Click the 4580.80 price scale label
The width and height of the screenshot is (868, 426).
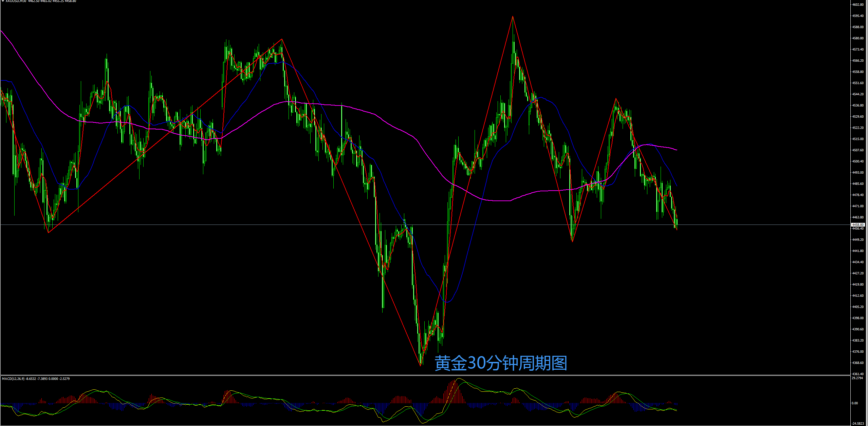[x=858, y=38]
